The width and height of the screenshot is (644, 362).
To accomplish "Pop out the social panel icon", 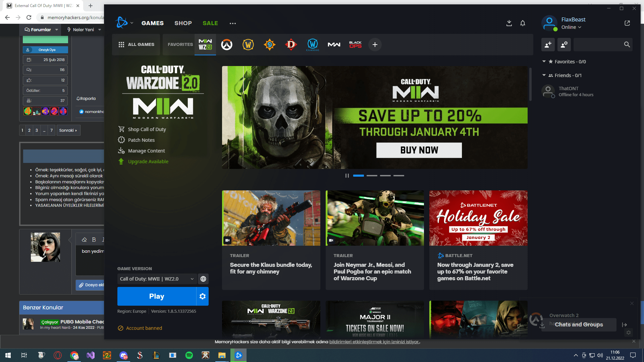I will tap(627, 23).
